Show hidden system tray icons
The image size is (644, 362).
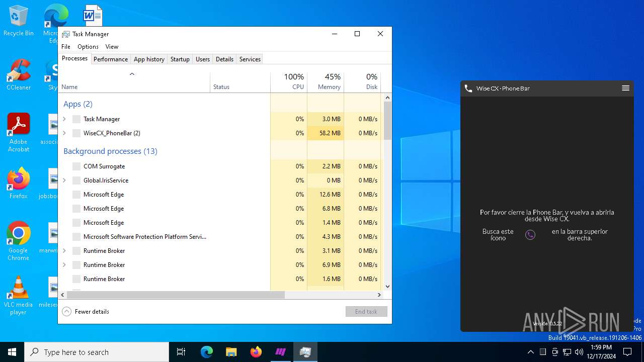[531, 352]
